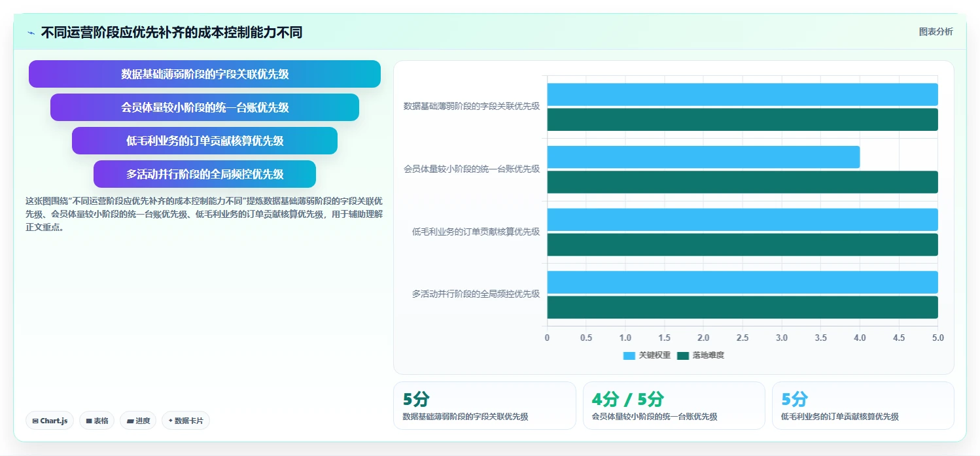Click the heading 不同运营阶段应优先补齐的成本控制能力不同

point(171,33)
